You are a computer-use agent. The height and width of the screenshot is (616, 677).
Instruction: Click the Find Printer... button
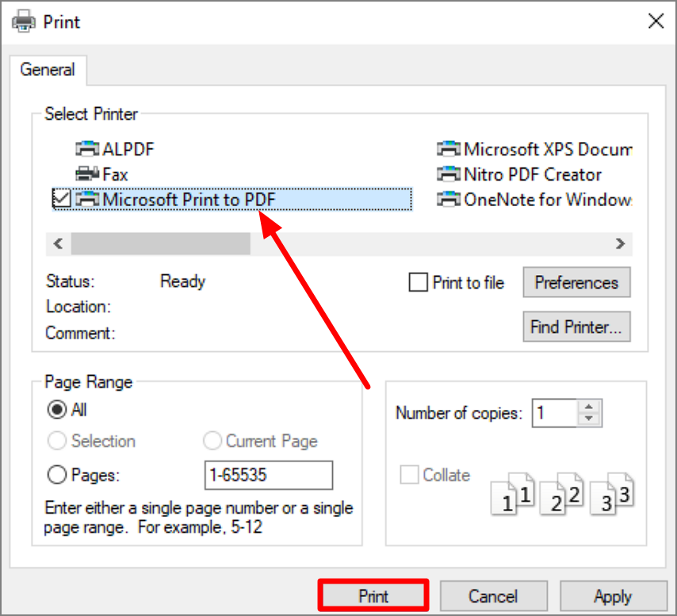[x=576, y=327]
